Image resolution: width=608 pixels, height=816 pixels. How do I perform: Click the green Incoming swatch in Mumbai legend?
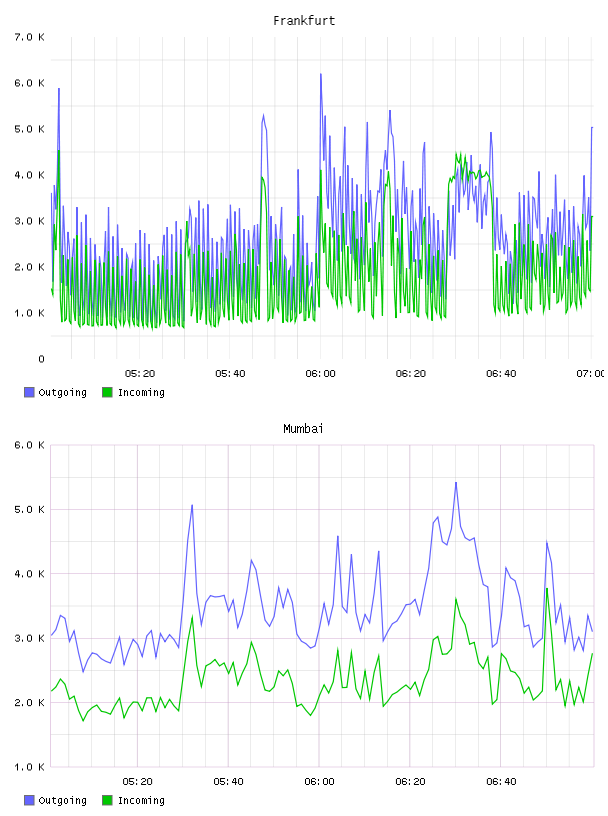click(x=107, y=800)
